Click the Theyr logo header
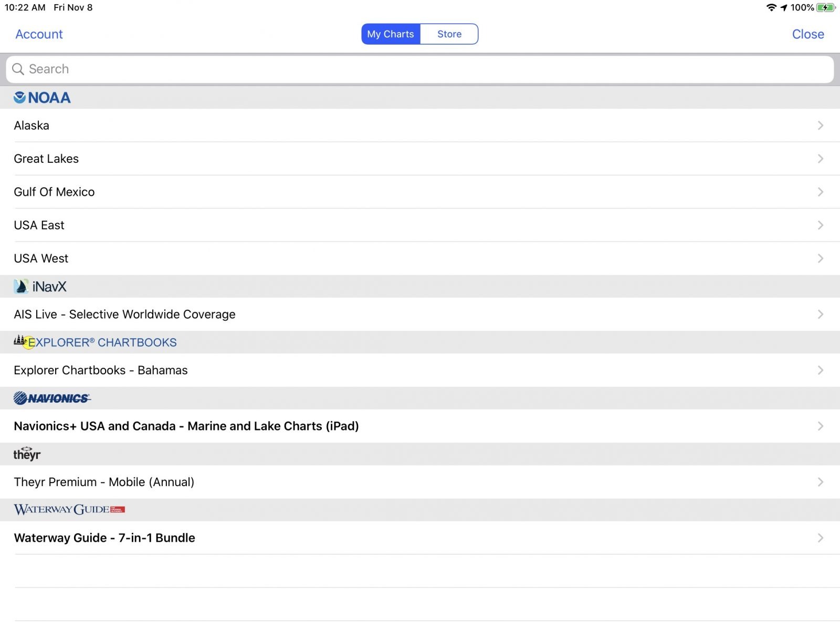This screenshot has width=840, height=630. point(27,454)
